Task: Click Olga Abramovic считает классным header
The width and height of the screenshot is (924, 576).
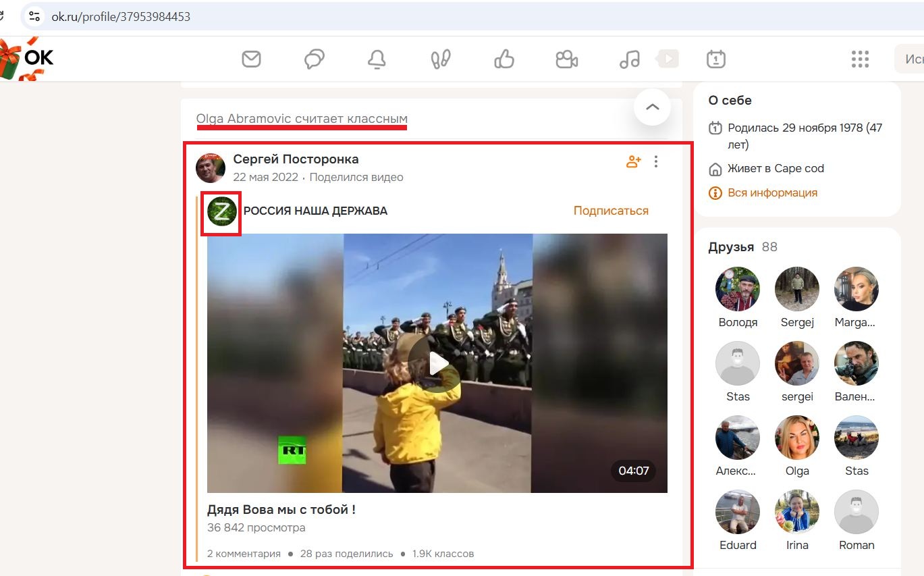Action: [302, 120]
